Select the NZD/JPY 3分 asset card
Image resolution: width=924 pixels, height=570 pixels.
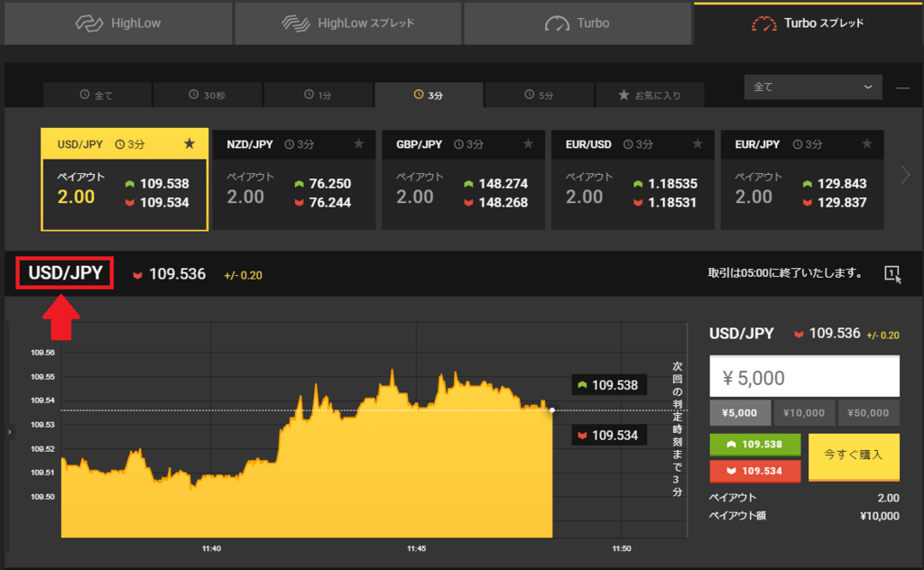294,179
